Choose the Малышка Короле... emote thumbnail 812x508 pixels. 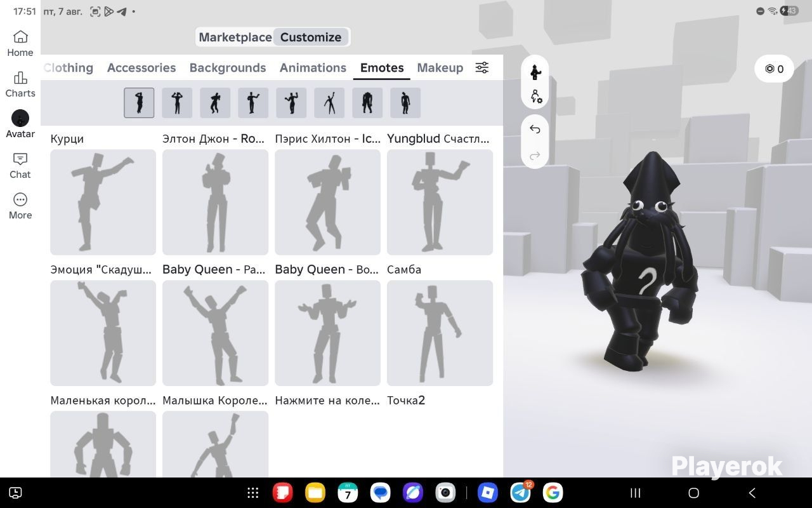point(215,444)
